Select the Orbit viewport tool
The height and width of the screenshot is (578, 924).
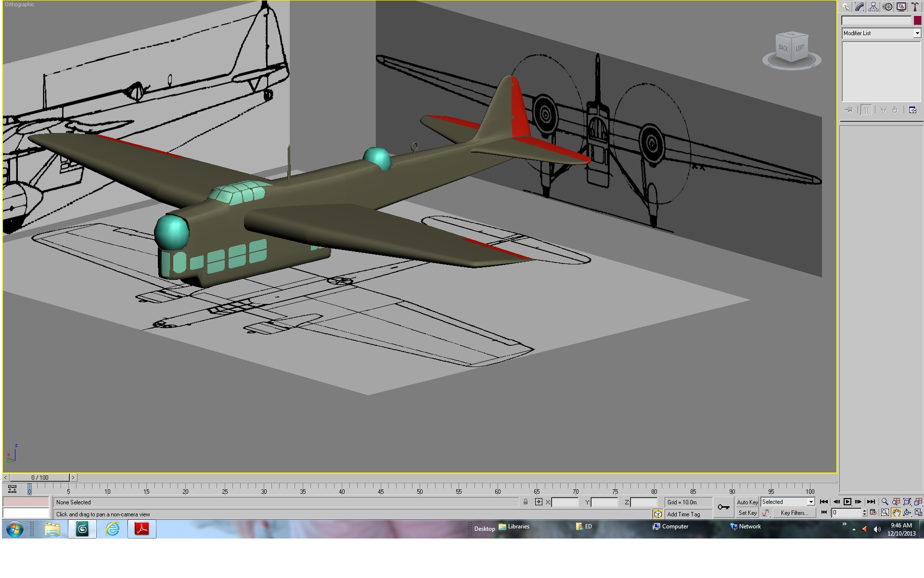point(907,513)
